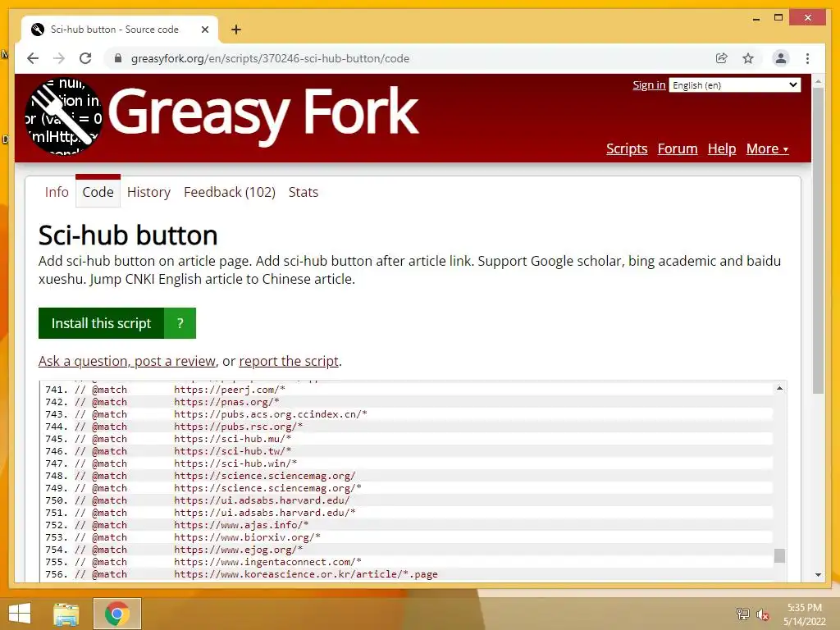Click https://pubs.rsc.org/* line
Screen dimensions: 840x630
click(239, 427)
